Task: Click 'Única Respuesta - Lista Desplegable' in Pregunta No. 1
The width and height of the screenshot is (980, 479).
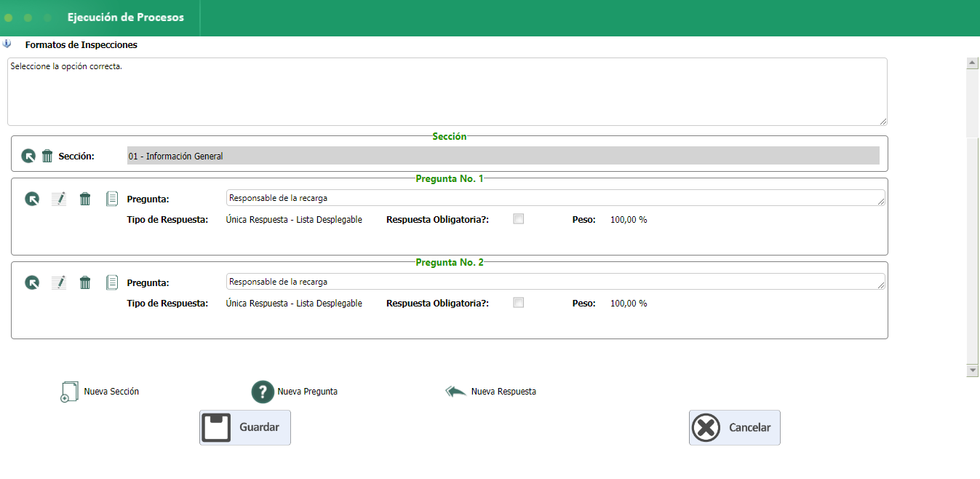Action: [x=294, y=220]
